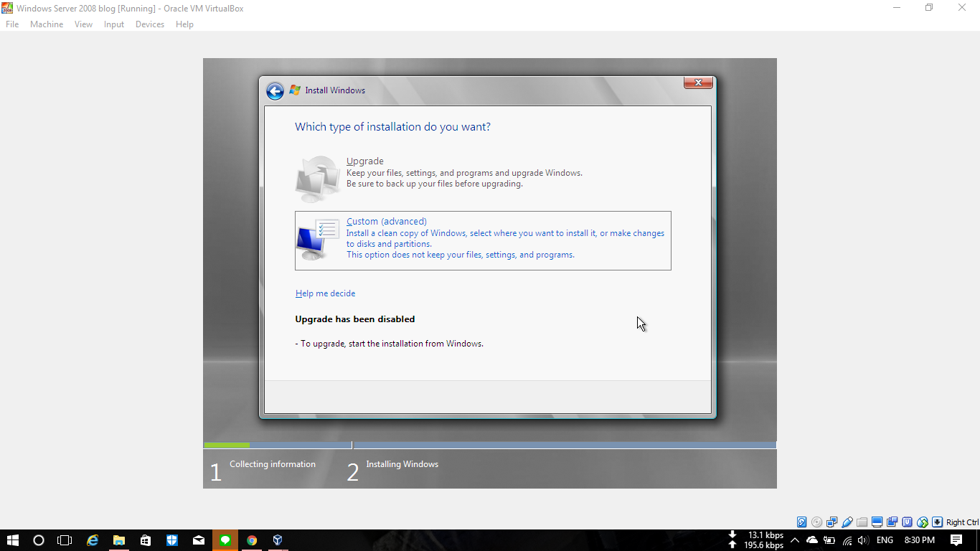The width and height of the screenshot is (980, 551).
Task: Click the keyboard capture down-arrow indicator
Action: [937, 522]
